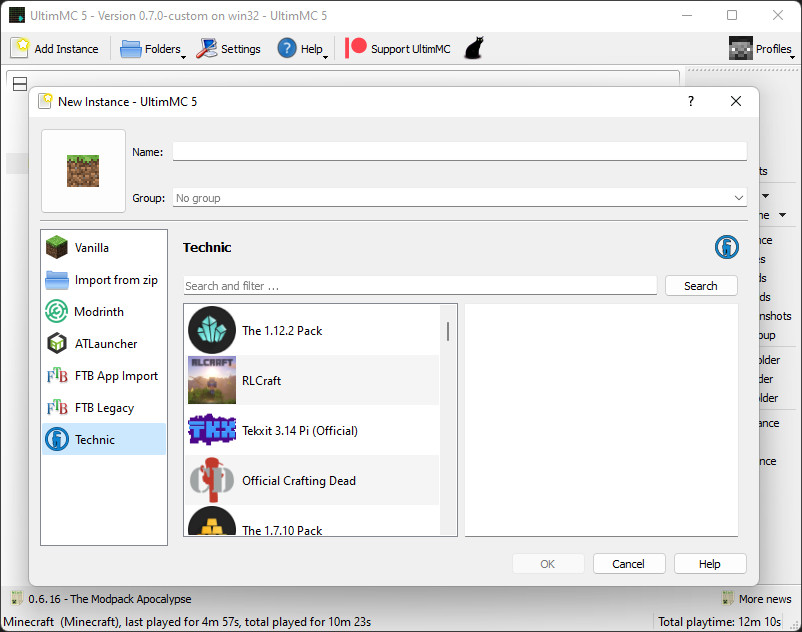The width and height of the screenshot is (802, 632).
Task: Click the cat icon in the toolbar
Action: pos(474,48)
